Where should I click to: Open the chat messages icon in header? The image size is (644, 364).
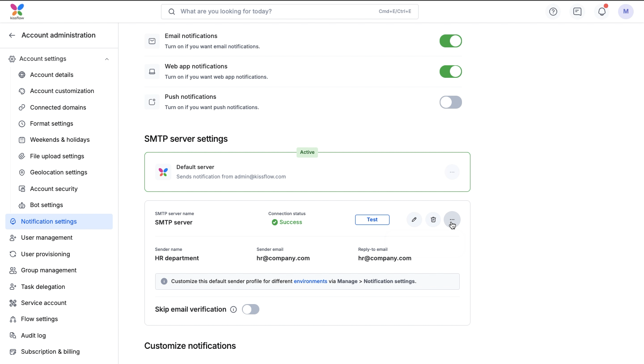click(577, 12)
